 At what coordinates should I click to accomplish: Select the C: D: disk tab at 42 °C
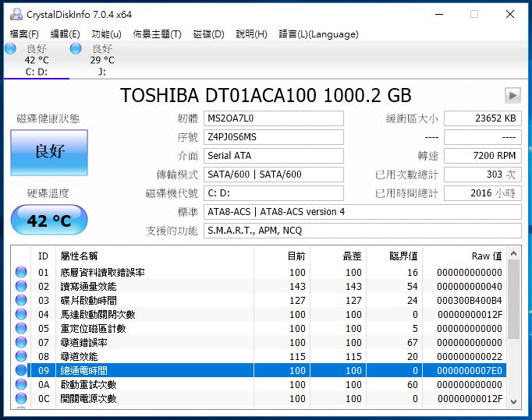click(37, 60)
